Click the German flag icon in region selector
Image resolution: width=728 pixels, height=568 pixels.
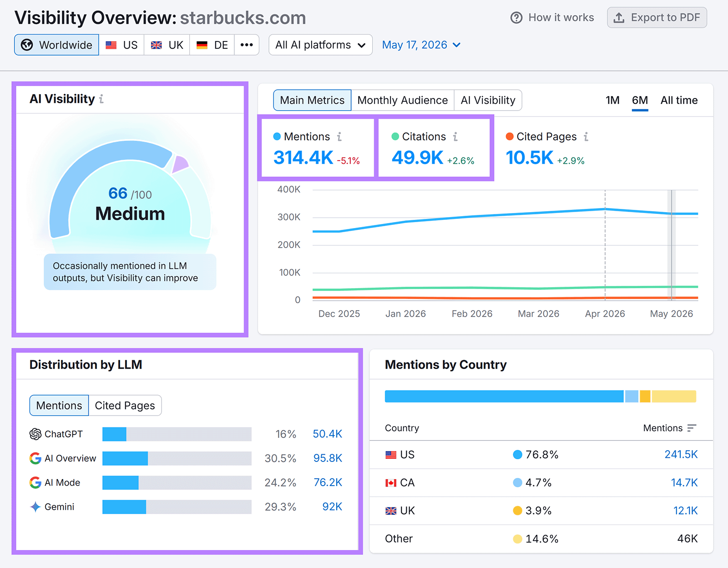202,45
